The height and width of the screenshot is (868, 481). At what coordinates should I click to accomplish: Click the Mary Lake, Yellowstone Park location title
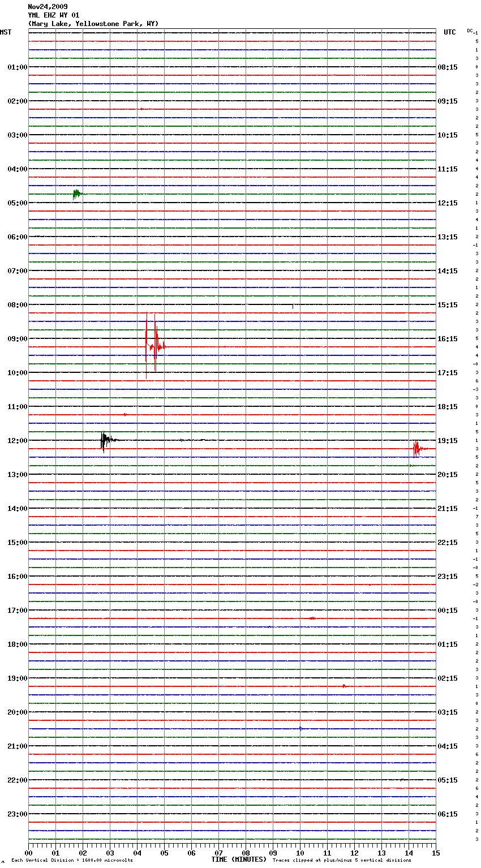93,24
